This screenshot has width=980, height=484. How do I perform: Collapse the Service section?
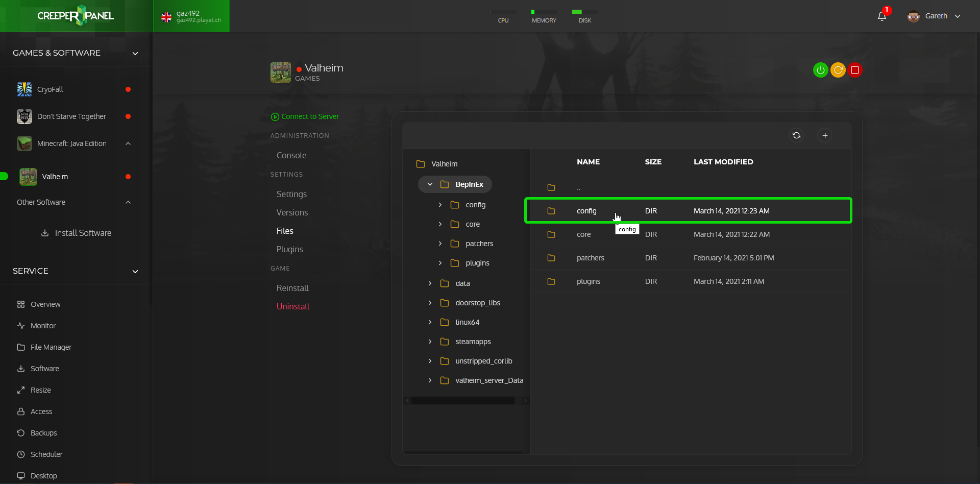coord(135,271)
